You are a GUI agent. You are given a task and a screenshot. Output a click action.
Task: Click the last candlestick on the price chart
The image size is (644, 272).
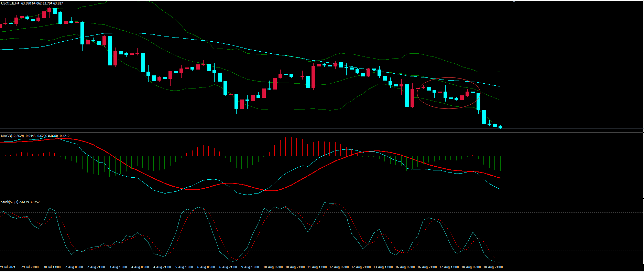click(500, 127)
